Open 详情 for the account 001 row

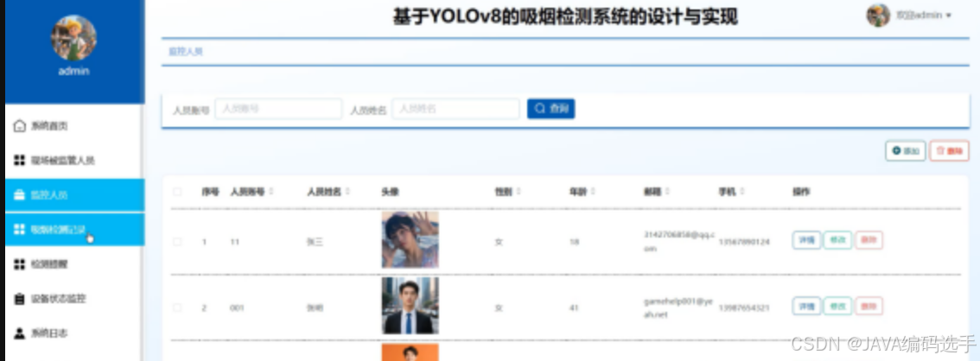tap(806, 306)
